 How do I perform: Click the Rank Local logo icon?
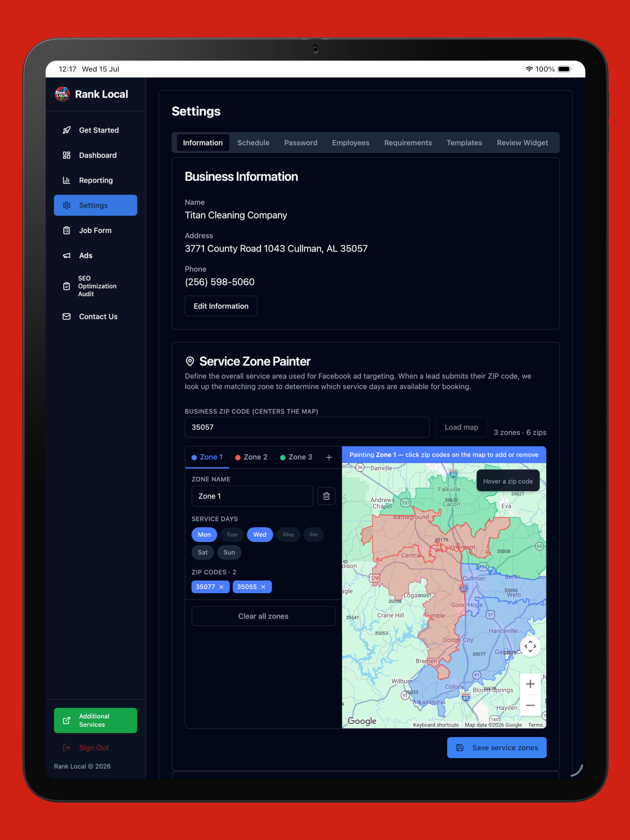pos(62,94)
